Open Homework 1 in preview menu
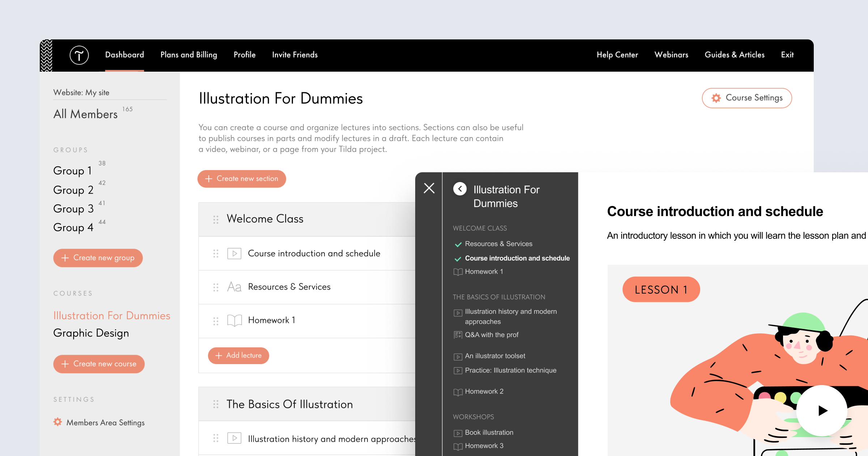This screenshot has height=456, width=868. point(484,271)
